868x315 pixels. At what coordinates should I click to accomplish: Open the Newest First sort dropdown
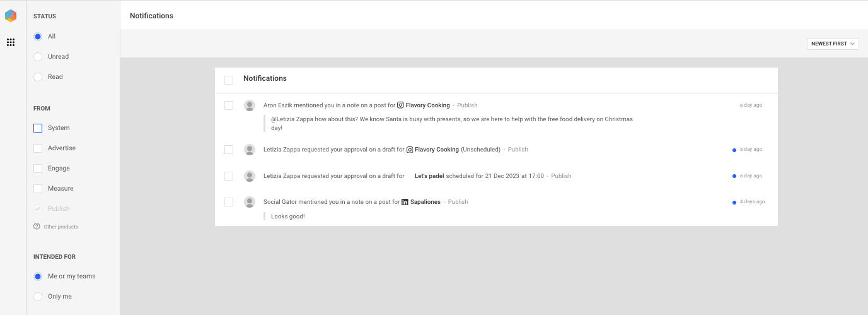(x=833, y=44)
